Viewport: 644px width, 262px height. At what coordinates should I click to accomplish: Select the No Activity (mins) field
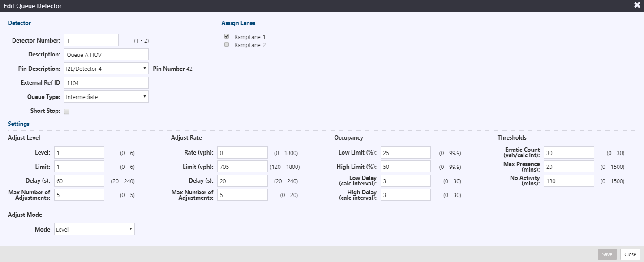[x=569, y=180]
